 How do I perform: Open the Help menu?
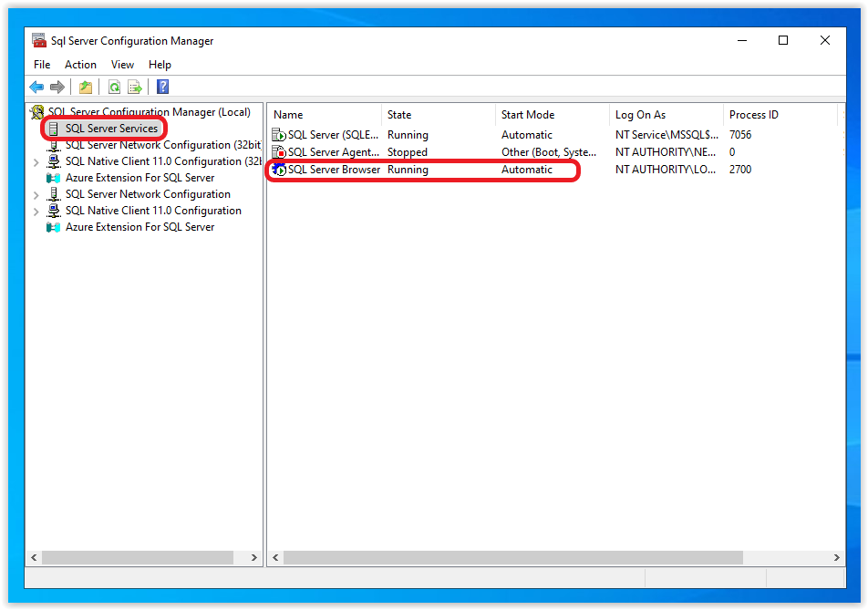coord(160,65)
